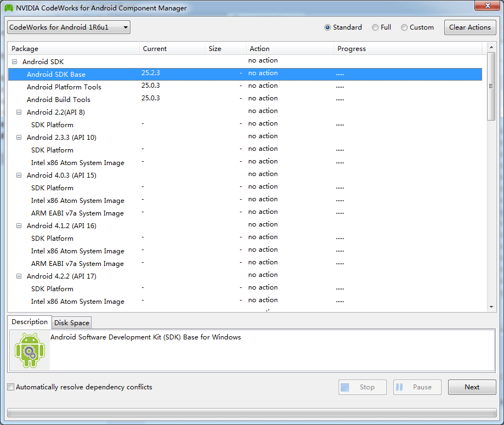Screen dimensions: 504x425
Task: Collapse the Android 4.2.2 (API 17) node
Action: pyautogui.click(x=19, y=276)
